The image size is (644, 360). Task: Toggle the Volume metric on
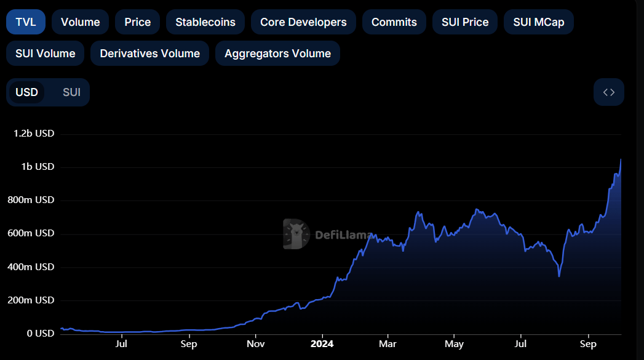pyautogui.click(x=80, y=22)
